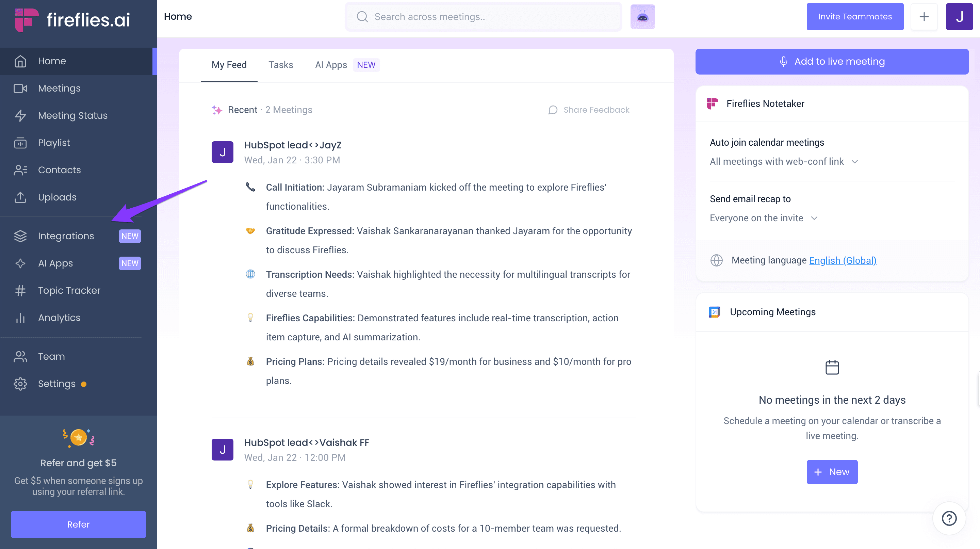Click the Uploads arrow icon

point(20,197)
